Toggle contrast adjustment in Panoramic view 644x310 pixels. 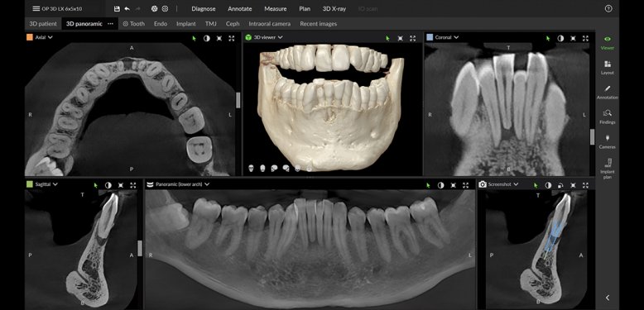coord(440,185)
